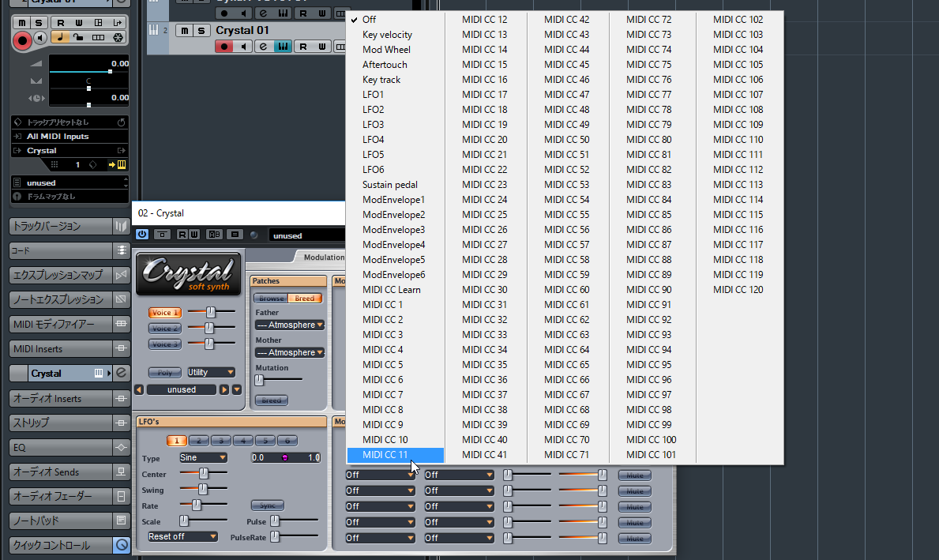This screenshot has width=939, height=560.
Task: Click the quick controls circle icon
Action: (122, 545)
